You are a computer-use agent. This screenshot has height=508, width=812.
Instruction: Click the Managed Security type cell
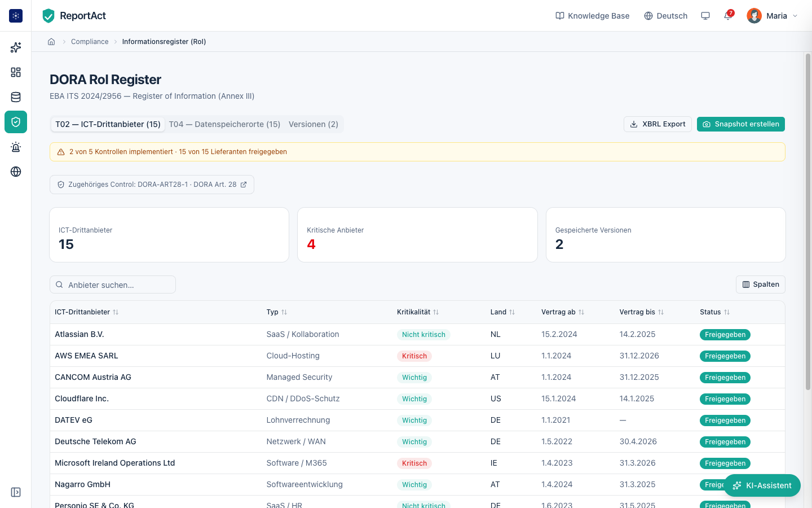tap(299, 377)
